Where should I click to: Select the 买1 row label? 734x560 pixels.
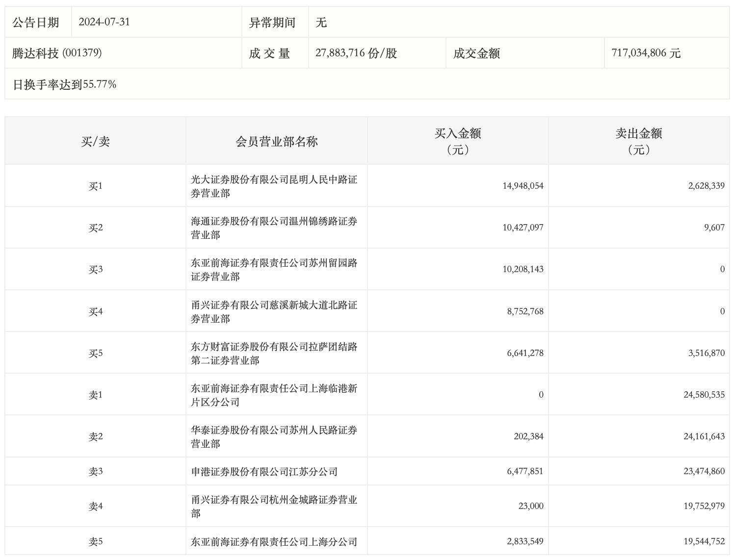[x=95, y=185]
